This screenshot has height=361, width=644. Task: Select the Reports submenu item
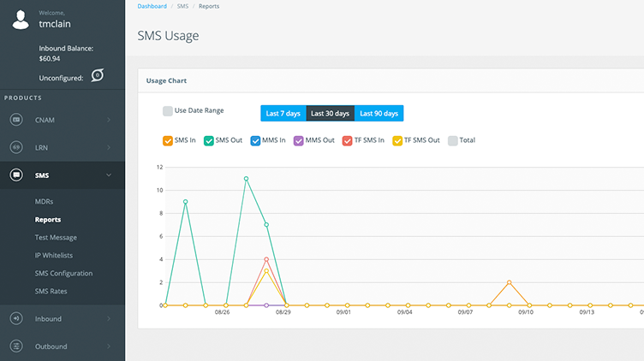point(48,220)
